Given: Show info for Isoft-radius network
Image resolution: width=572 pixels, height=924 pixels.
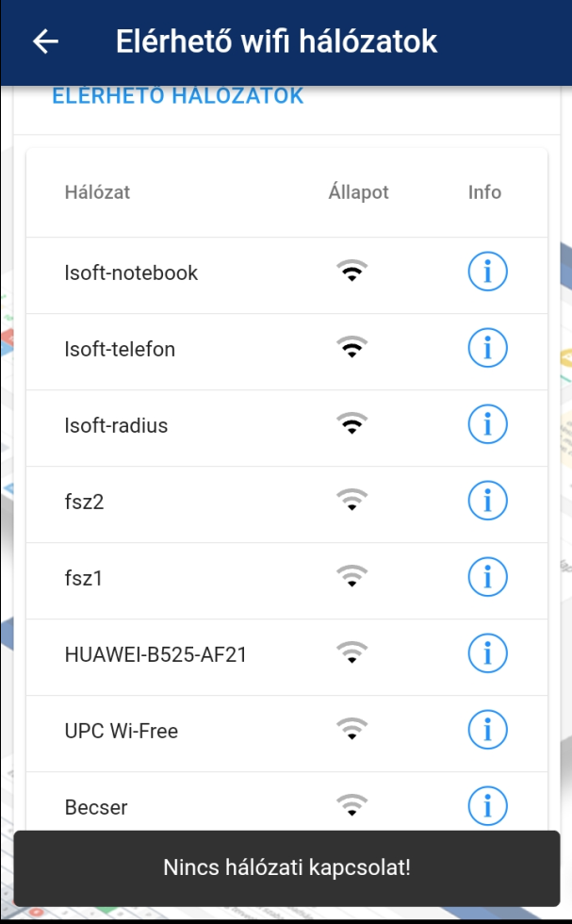Looking at the screenshot, I should click(487, 426).
